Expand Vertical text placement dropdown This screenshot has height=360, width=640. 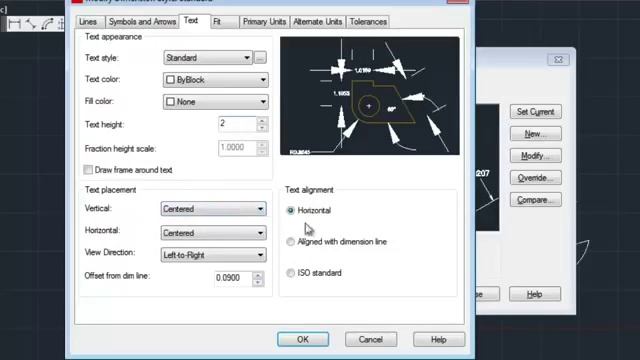[213, 209]
